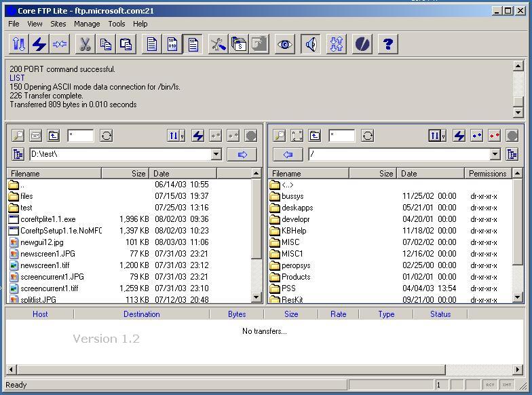Upload using the blue right arrow button
This screenshot has width=532, height=395.
click(x=242, y=155)
